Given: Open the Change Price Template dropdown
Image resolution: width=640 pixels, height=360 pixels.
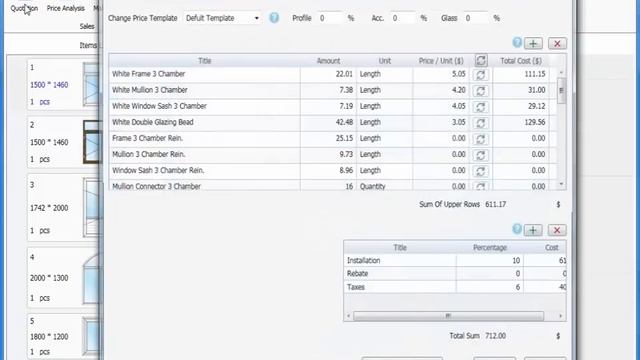Looking at the screenshot, I should click(222, 18).
